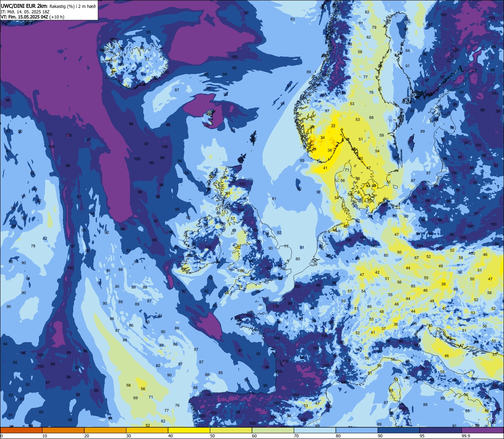Click the legend label '50' under the color bar
This screenshot has height=439, width=504.
[x=212, y=436]
